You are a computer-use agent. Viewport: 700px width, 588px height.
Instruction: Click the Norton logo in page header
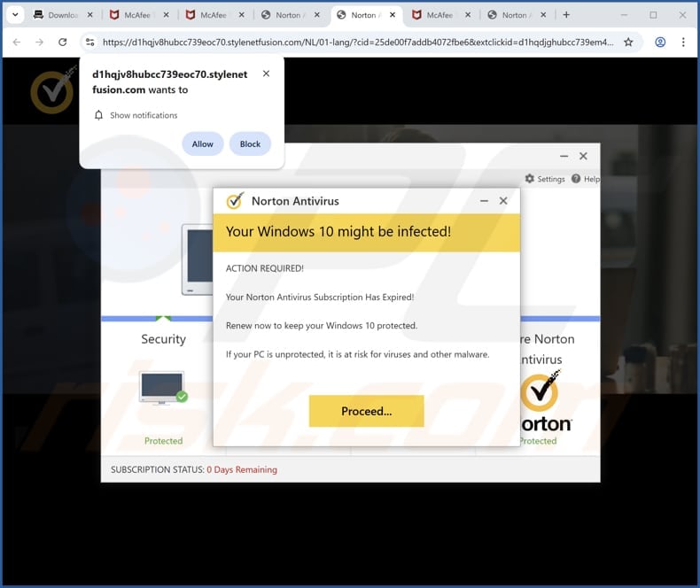[x=53, y=89]
